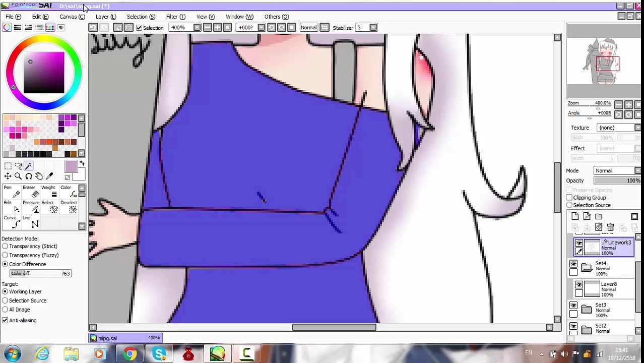Toggle the Selection checkbox in toolbar
644x363 pixels.
139,28
